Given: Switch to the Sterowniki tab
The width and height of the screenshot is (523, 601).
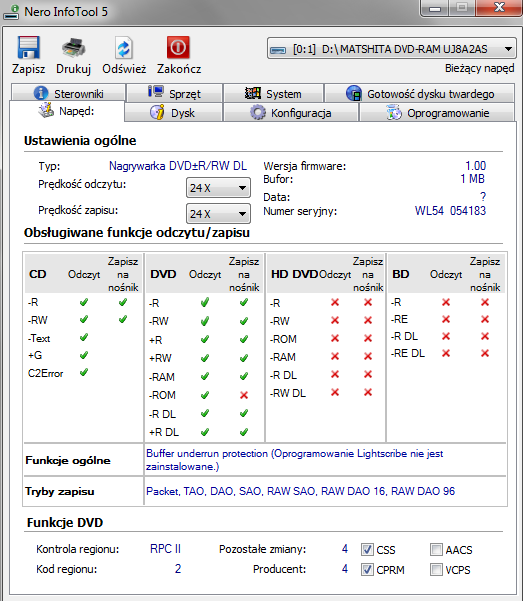Looking at the screenshot, I should [69, 93].
